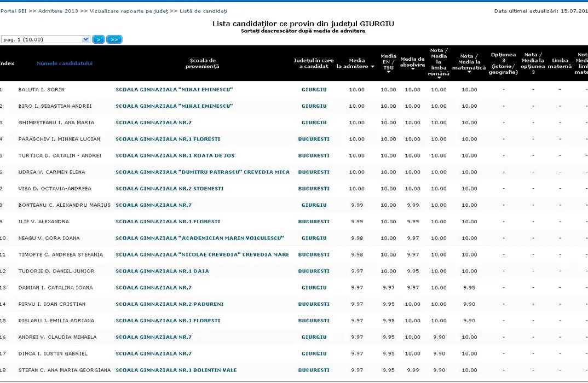Click Numele candidatului column header link

65,63
